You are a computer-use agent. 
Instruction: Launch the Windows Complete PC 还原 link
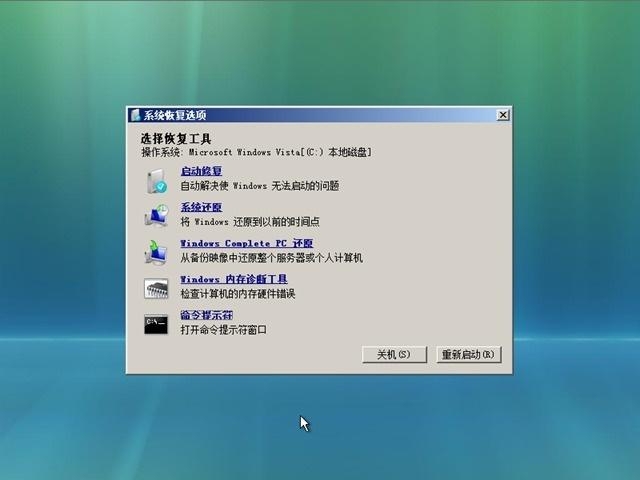pyautogui.click(x=246, y=243)
